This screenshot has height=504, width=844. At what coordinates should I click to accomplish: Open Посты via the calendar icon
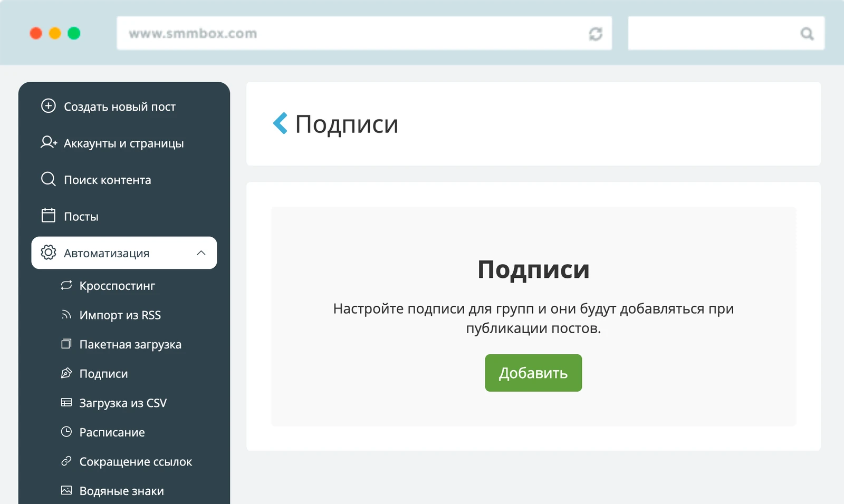click(48, 216)
